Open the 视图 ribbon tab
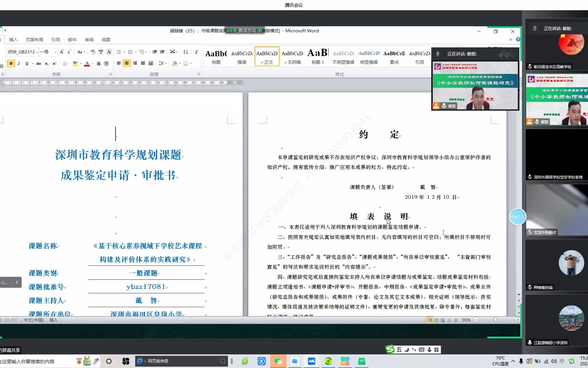 tap(106, 40)
